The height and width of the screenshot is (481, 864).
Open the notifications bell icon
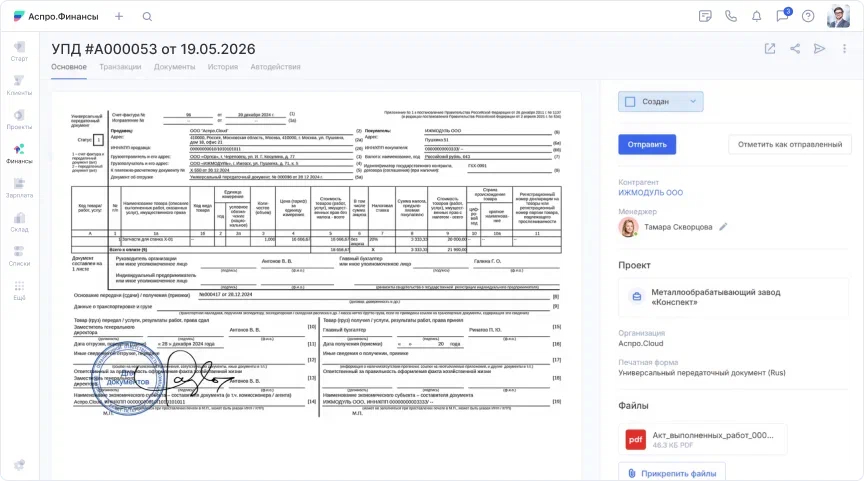pos(757,16)
